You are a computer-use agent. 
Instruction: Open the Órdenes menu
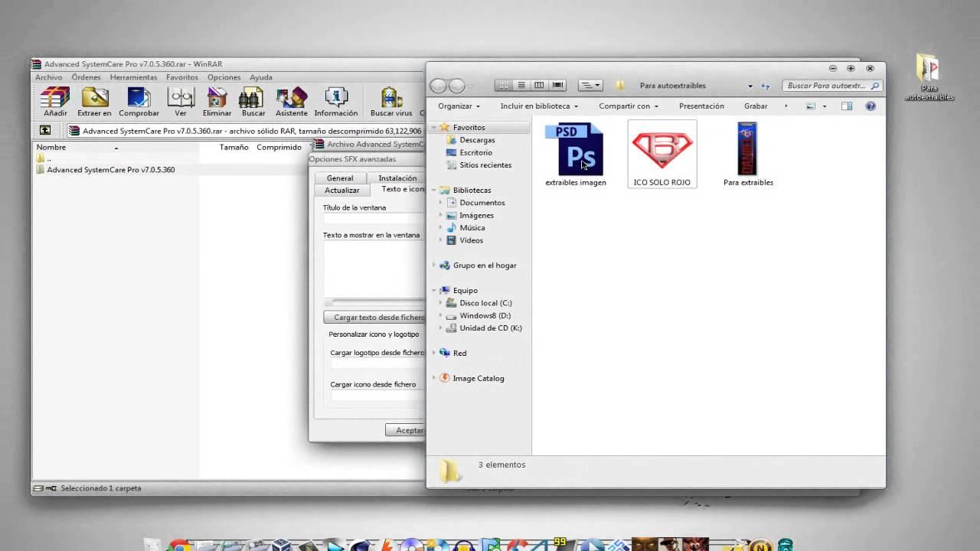coord(87,77)
